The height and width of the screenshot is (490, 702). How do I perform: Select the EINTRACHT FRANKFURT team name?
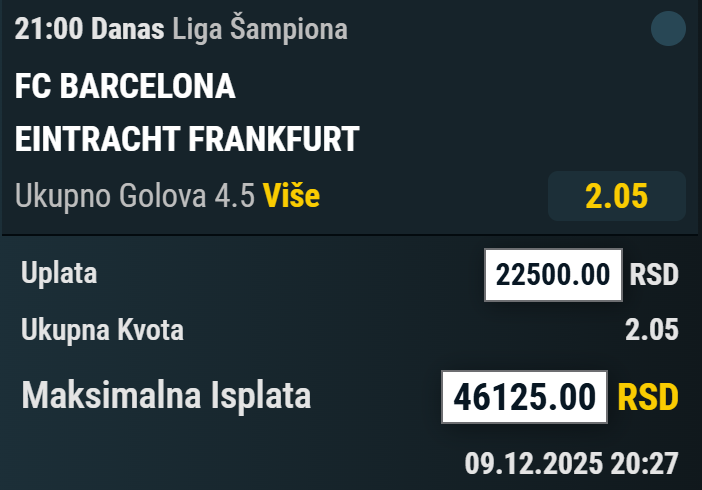186,140
